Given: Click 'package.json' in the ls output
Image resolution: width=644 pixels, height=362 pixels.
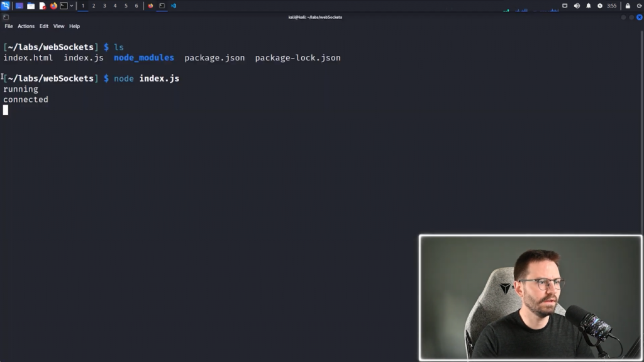Looking at the screenshot, I should point(215,58).
